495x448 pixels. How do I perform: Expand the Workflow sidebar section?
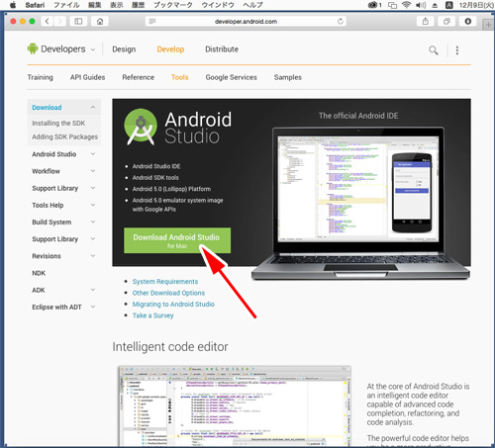[93, 171]
